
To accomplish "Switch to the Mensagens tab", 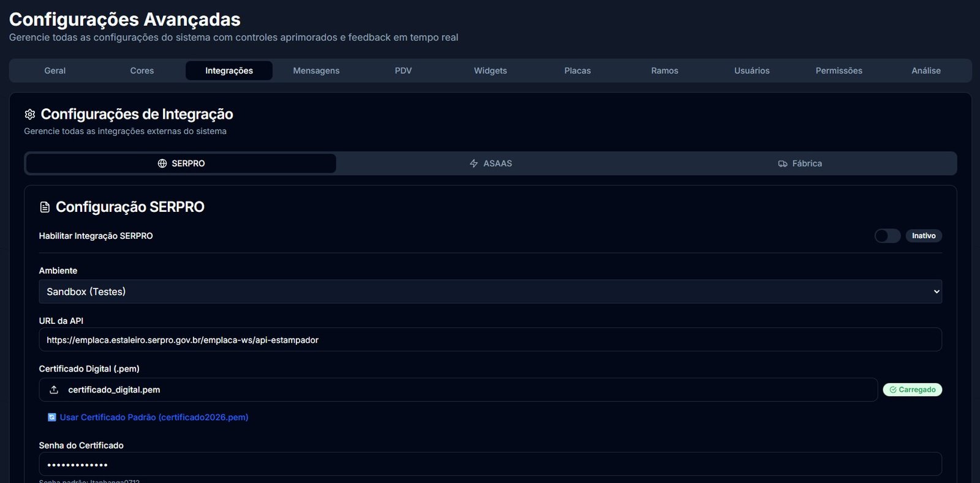I will [316, 71].
